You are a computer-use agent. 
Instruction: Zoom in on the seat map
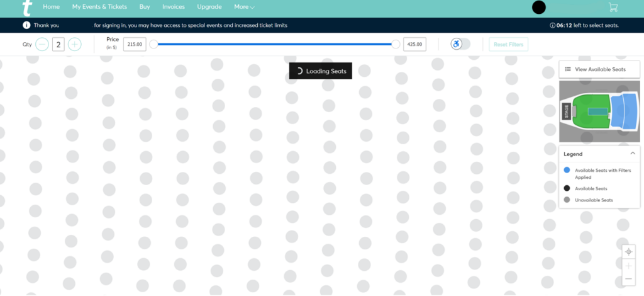point(628,266)
